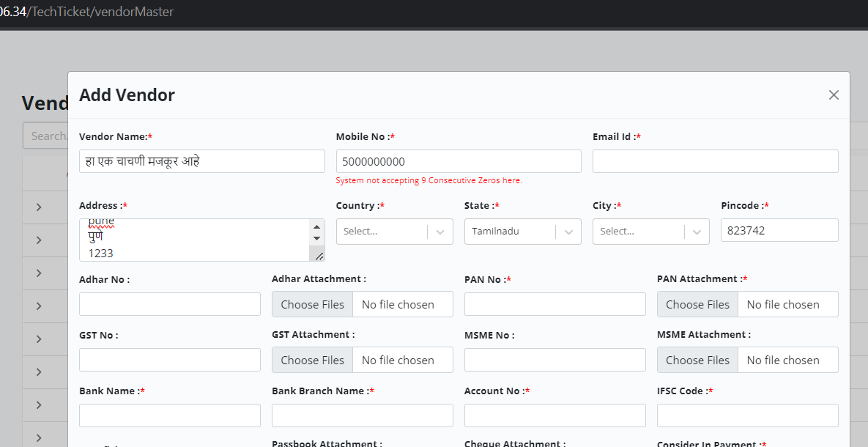Click the GST No input field

pyautogui.click(x=169, y=360)
